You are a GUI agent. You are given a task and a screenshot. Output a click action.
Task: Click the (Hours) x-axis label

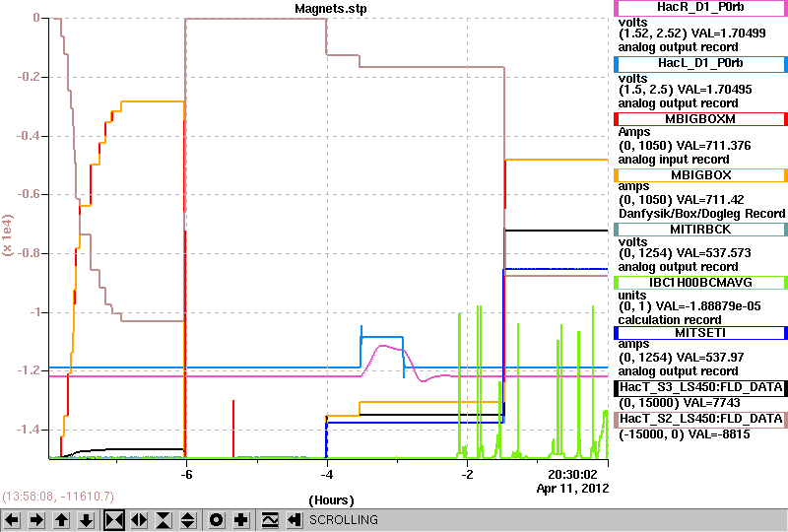pyautogui.click(x=331, y=500)
